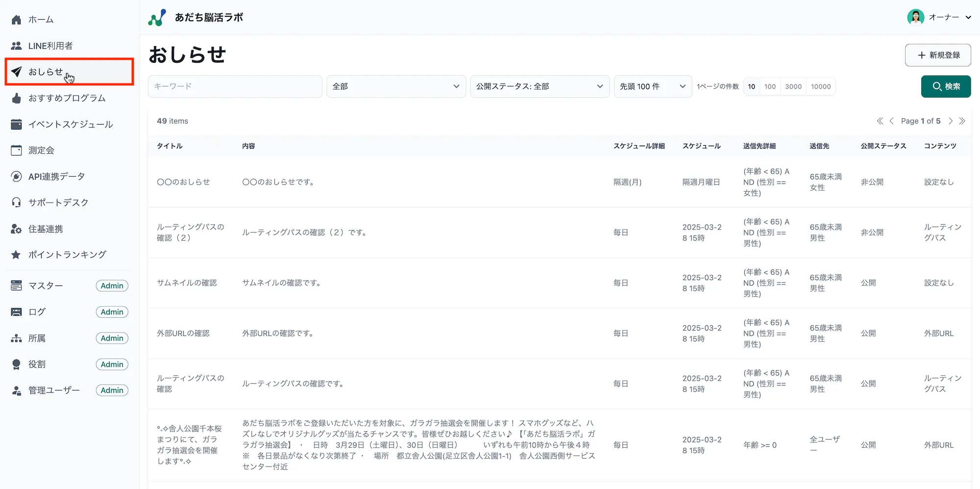Click the API連携データ icon
This screenshot has height=489, width=980.
point(16,176)
